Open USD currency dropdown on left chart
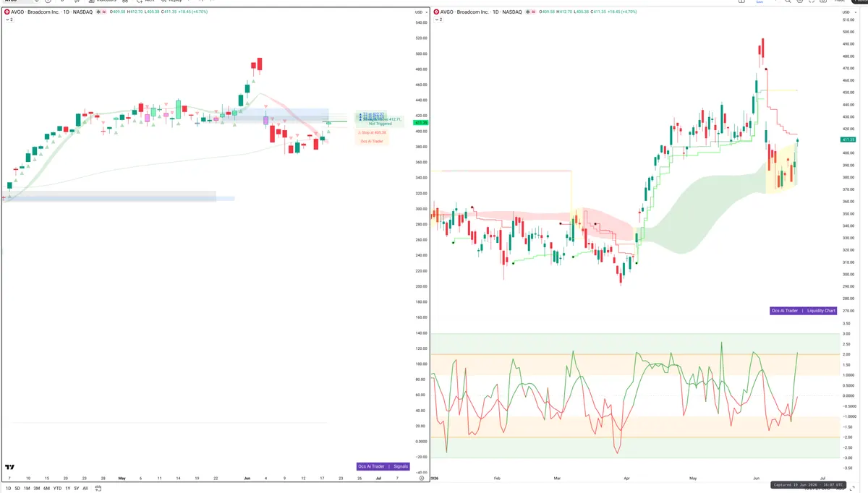This screenshot has width=868, height=493. click(x=420, y=12)
